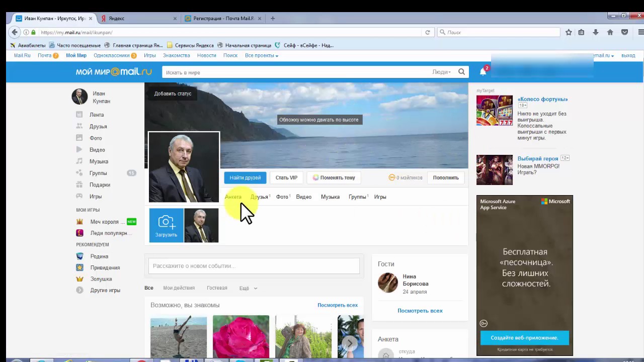Open Почта link in the top bar
The height and width of the screenshot is (362, 644).
(x=44, y=55)
